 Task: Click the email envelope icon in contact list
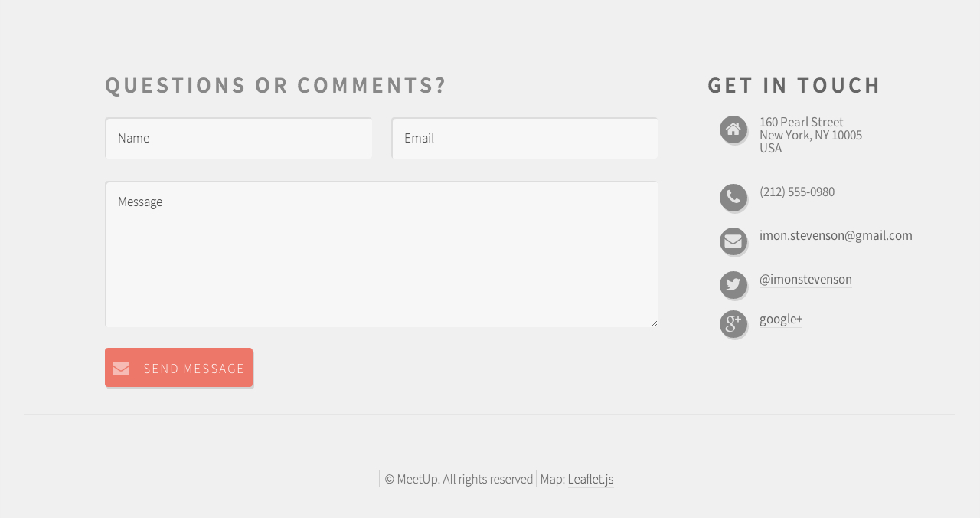coord(733,241)
